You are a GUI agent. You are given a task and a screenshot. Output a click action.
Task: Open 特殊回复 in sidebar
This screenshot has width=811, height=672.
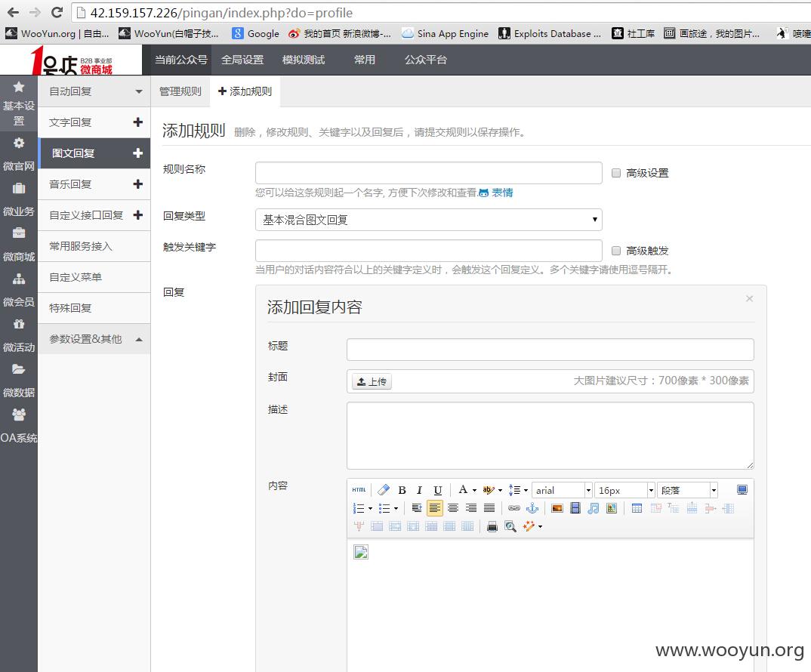click(94, 308)
